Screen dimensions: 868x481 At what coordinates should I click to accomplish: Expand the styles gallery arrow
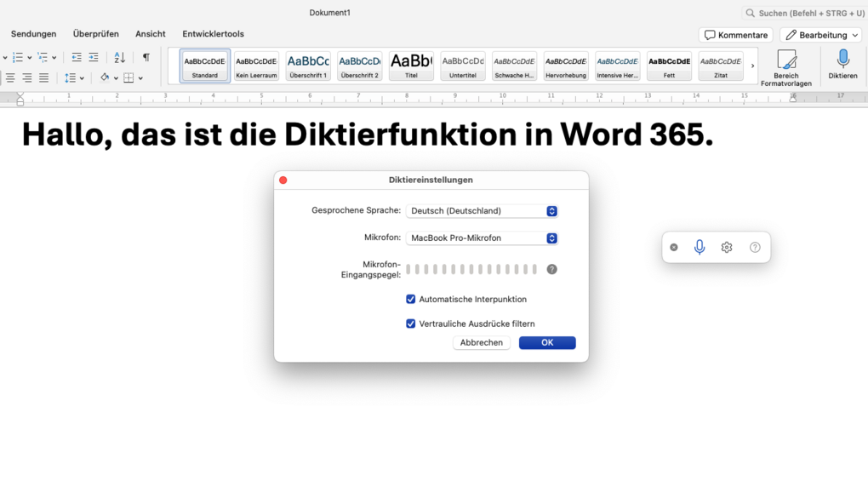(x=752, y=66)
